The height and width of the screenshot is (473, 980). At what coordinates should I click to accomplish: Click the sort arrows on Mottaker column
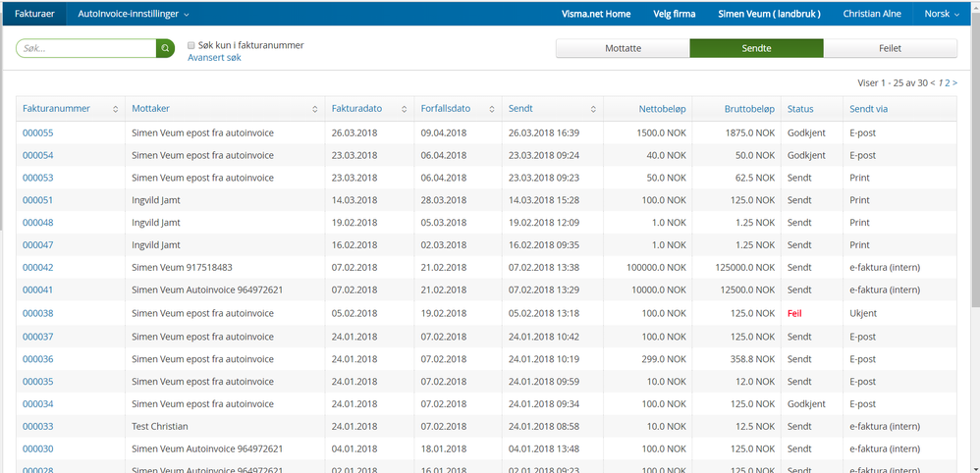(315, 109)
